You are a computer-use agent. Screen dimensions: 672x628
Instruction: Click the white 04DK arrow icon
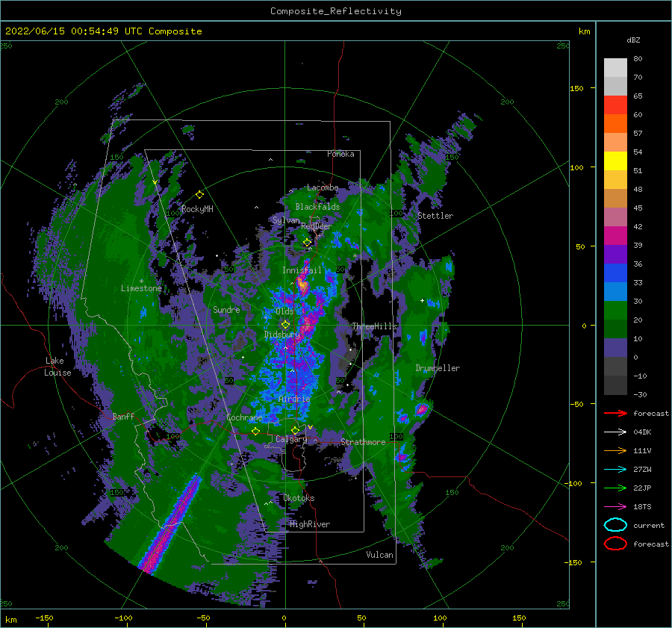615,432
